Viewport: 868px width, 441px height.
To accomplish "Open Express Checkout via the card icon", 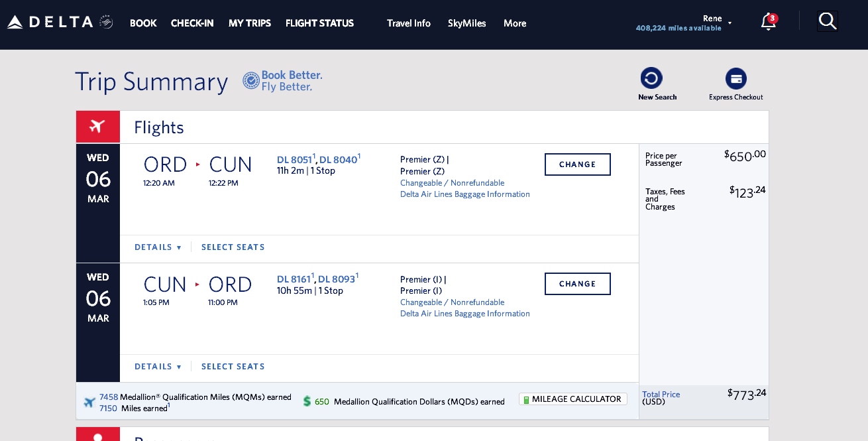I will click(x=736, y=78).
